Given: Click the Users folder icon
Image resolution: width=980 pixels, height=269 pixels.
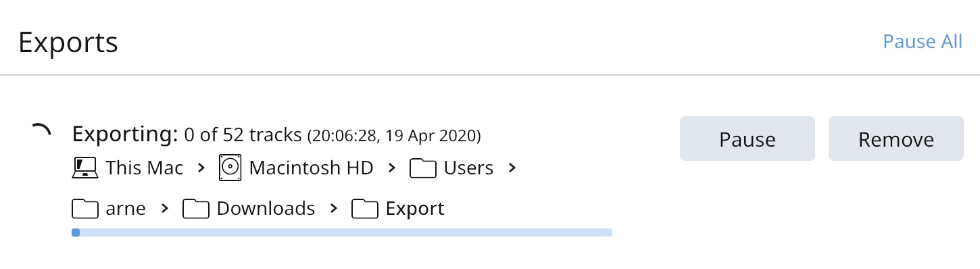Looking at the screenshot, I should tap(423, 168).
